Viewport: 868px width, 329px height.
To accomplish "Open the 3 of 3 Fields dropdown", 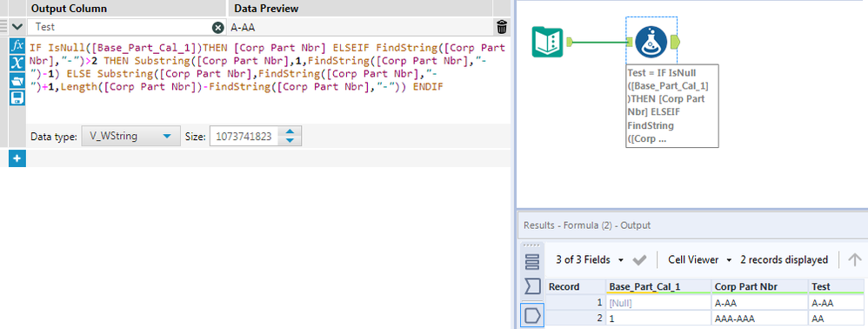I will 590,259.
